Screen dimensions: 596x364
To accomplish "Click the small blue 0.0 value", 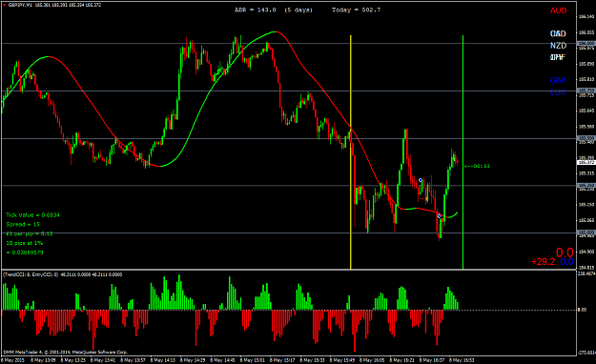I will pos(566,262).
